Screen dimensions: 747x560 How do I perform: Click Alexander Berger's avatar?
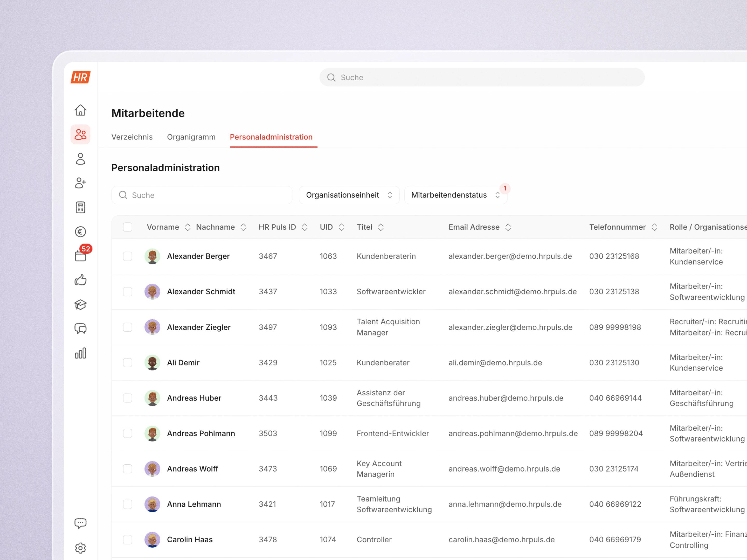[152, 256]
